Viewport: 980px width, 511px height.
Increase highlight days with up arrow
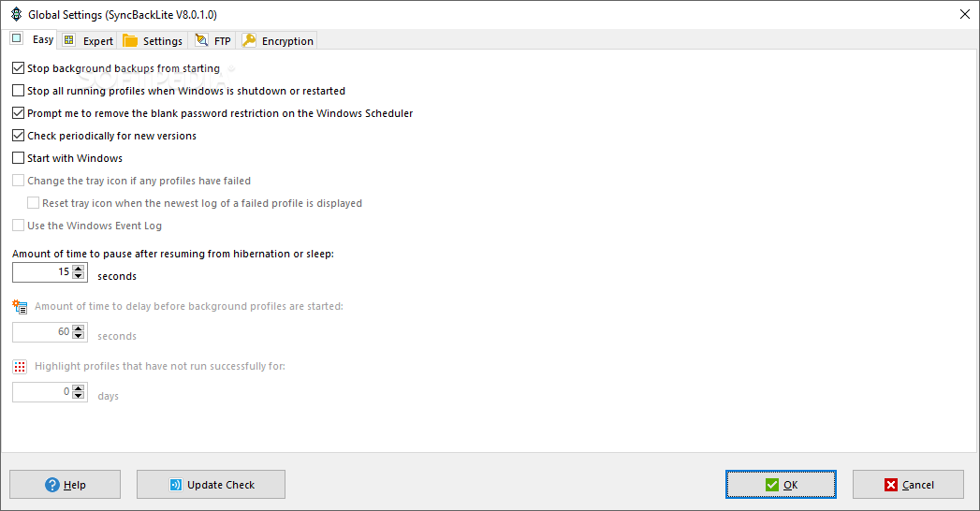pos(78,388)
